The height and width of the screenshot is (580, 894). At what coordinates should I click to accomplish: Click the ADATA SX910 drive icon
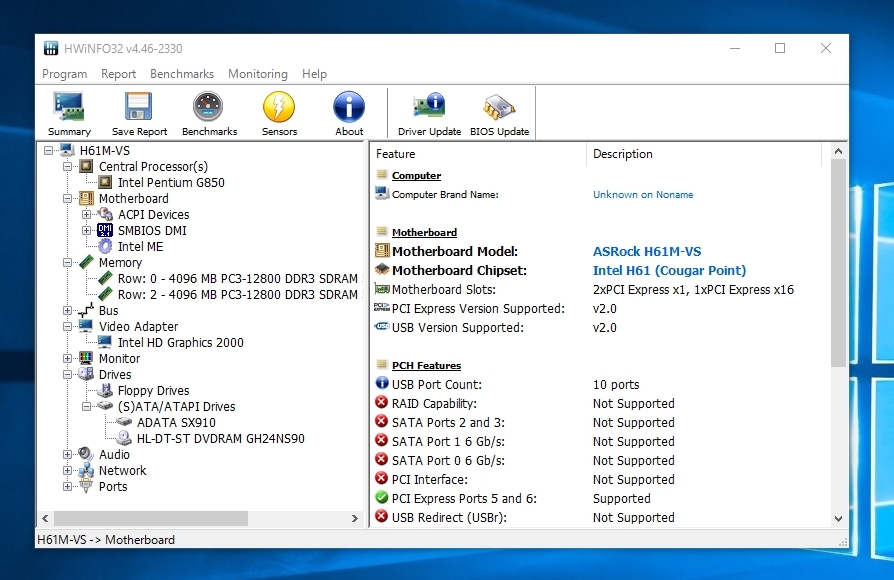coord(124,422)
